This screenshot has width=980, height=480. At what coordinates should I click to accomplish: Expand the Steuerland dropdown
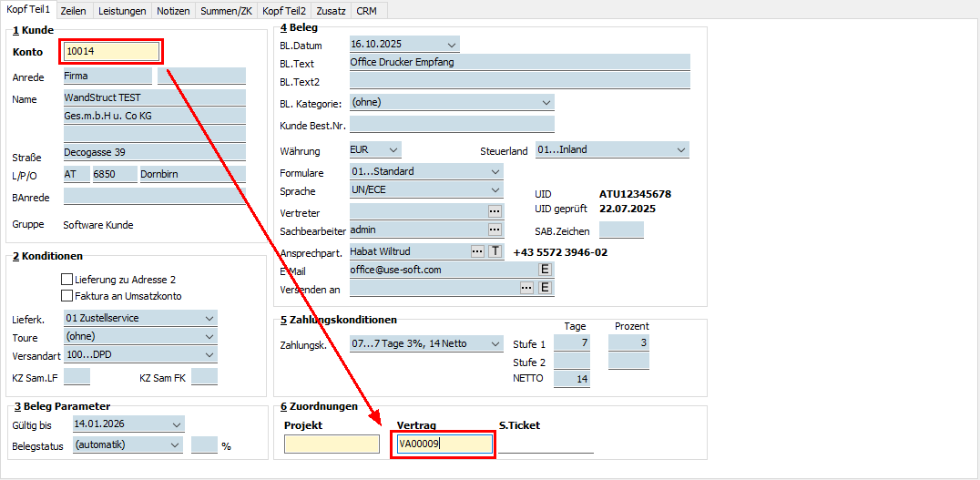coord(681,150)
